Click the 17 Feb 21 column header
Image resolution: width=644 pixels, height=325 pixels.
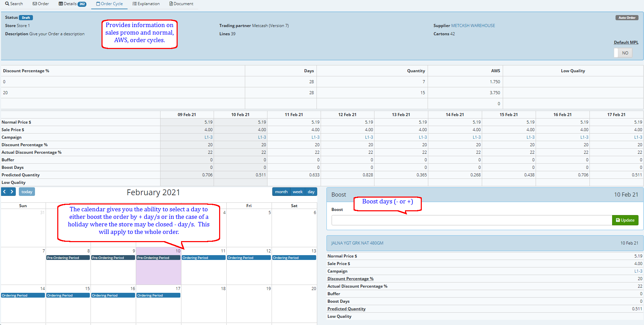coord(616,115)
